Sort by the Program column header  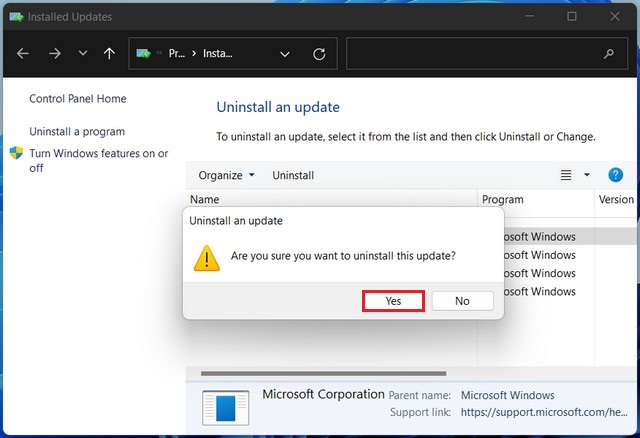coord(502,199)
